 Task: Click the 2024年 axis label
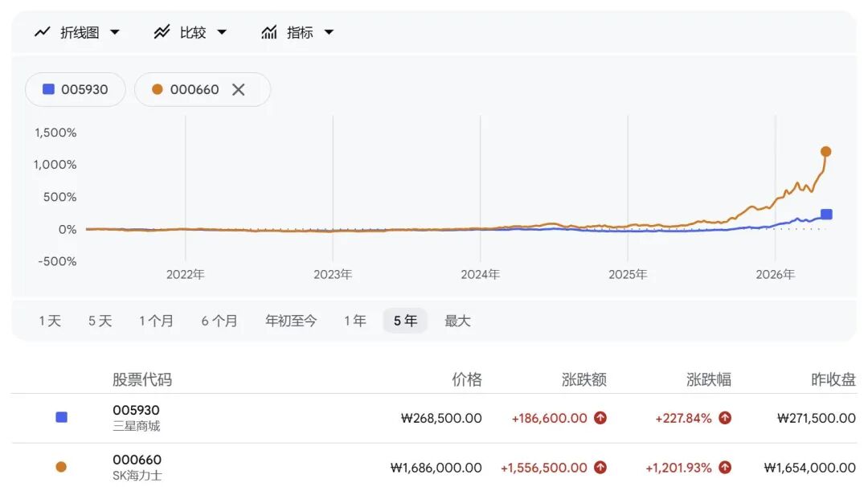coord(481,275)
